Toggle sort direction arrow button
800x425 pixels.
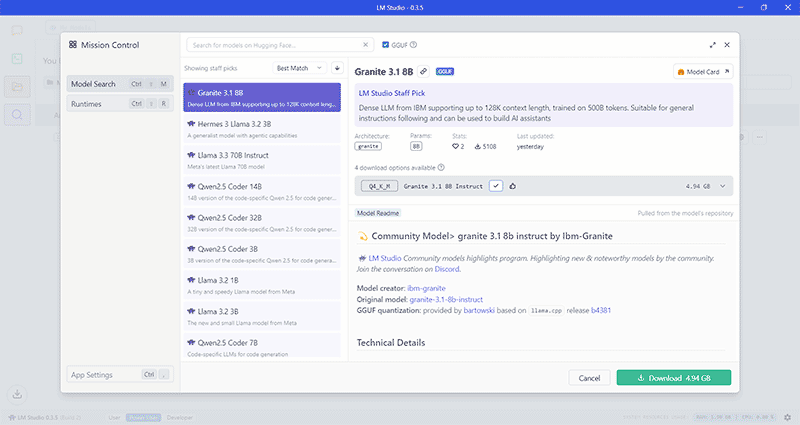pyautogui.click(x=337, y=68)
